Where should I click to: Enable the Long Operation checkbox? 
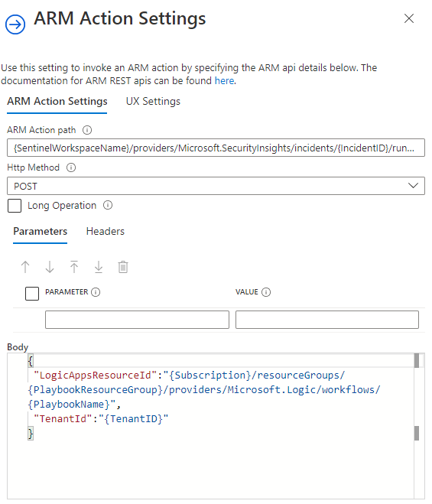(x=15, y=206)
